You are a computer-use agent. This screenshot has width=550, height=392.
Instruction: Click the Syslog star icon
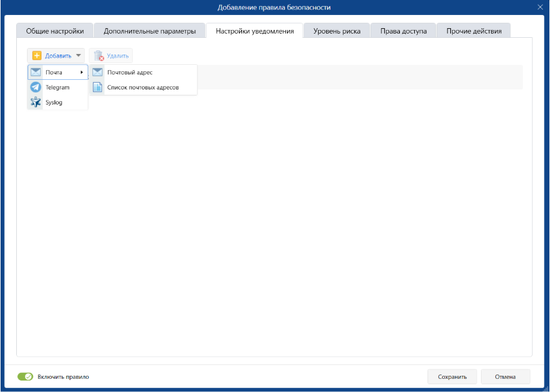click(x=35, y=103)
